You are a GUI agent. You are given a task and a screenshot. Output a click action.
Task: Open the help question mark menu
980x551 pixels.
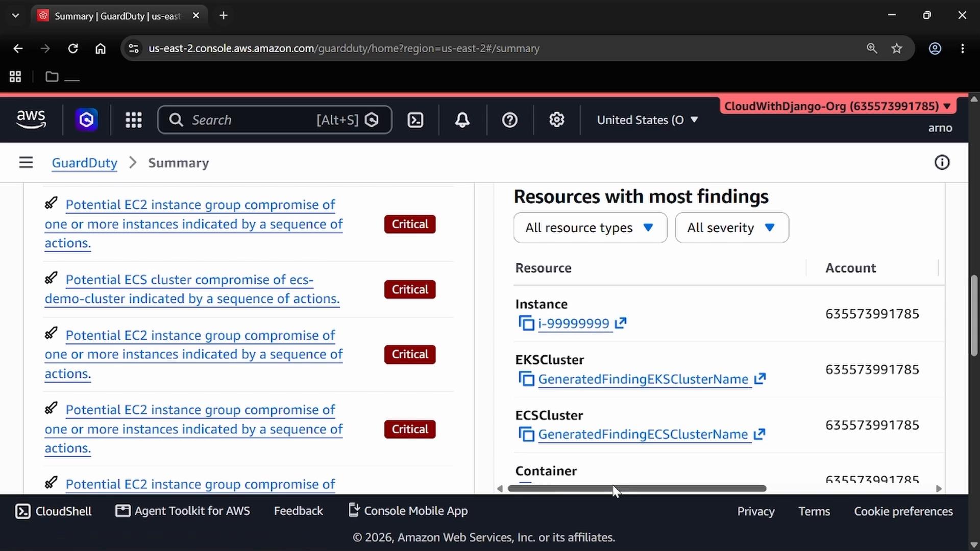coord(510,120)
